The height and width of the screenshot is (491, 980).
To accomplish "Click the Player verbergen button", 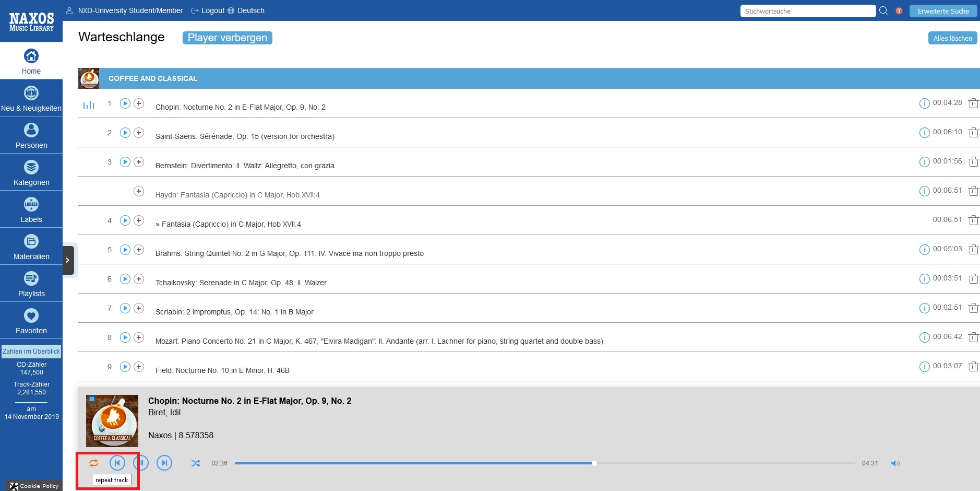I will 228,38.
